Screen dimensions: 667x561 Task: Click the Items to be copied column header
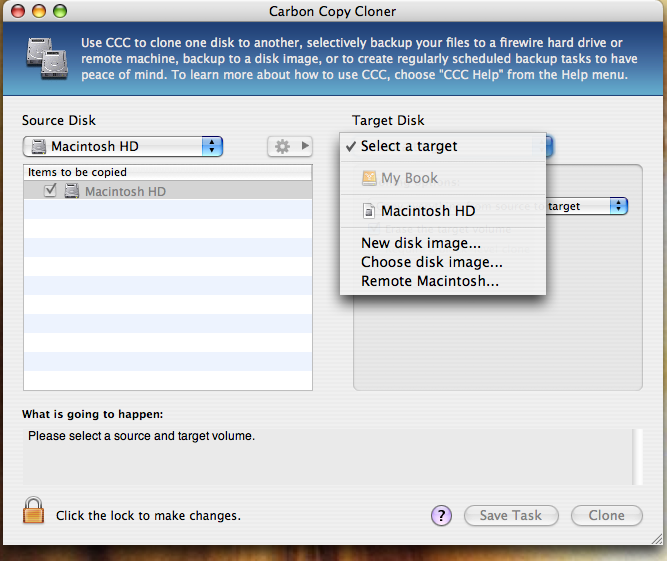coord(168,172)
